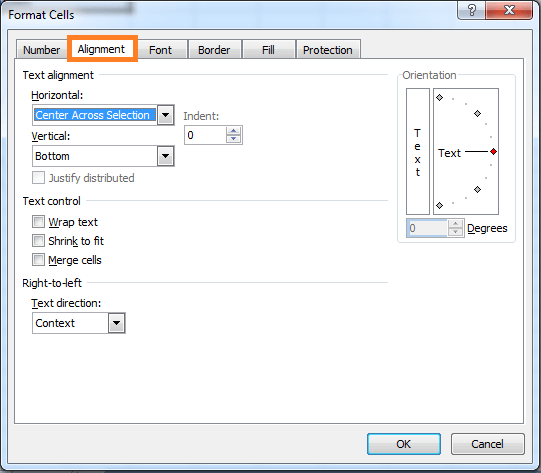Viewport: 541px width, 473px height.
Task: Open the Border tab
Action: click(214, 50)
